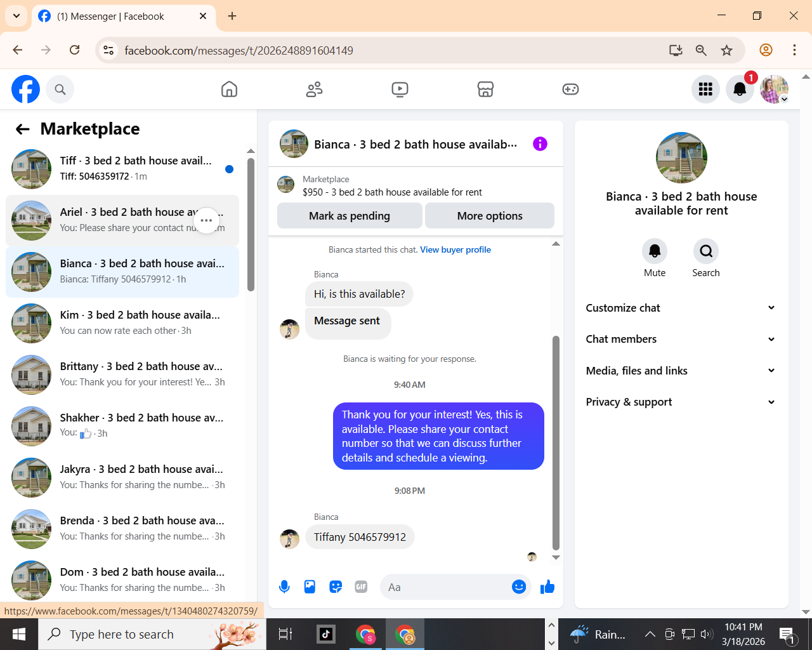Image resolution: width=812 pixels, height=650 pixels.
Task: Click the Aa message input field
Action: [x=444, y=587]
